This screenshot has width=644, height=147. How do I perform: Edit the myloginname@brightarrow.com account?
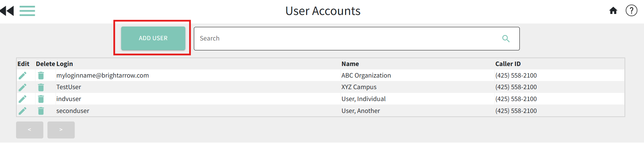click(x=23, y=76)
